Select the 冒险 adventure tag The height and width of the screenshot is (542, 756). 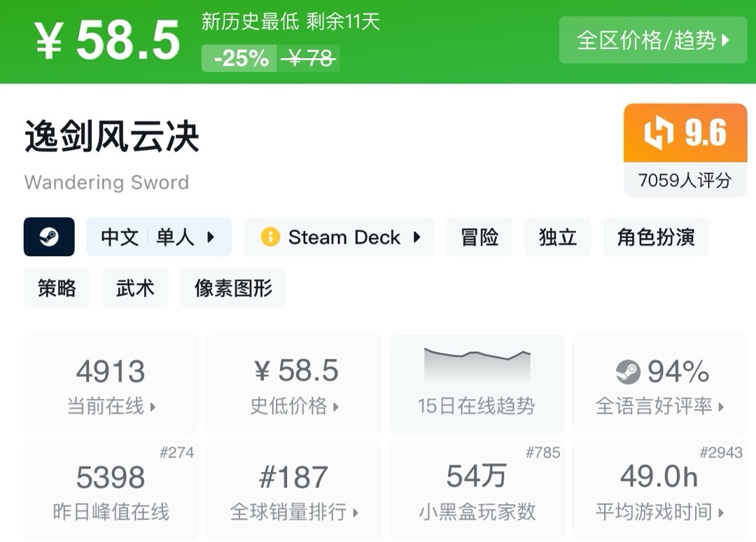coord(479,237)
